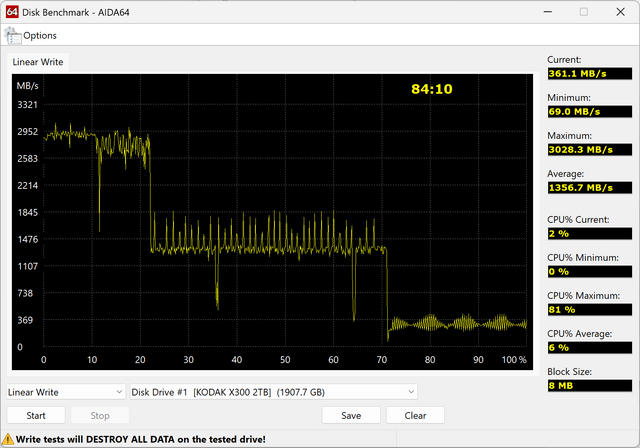Click the CPU% Current value 2 %
This screenshot has width=640, height=448.
pos(590,233)
